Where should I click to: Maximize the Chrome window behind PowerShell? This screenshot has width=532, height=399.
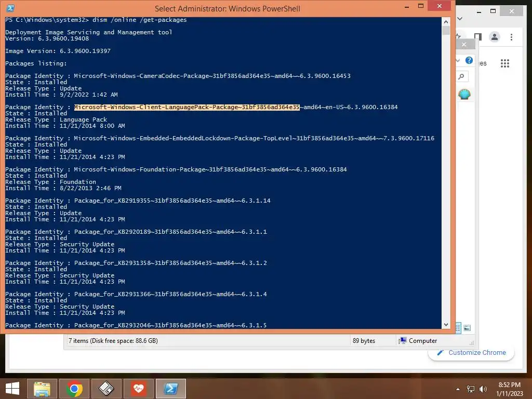(x=493, y=11)
